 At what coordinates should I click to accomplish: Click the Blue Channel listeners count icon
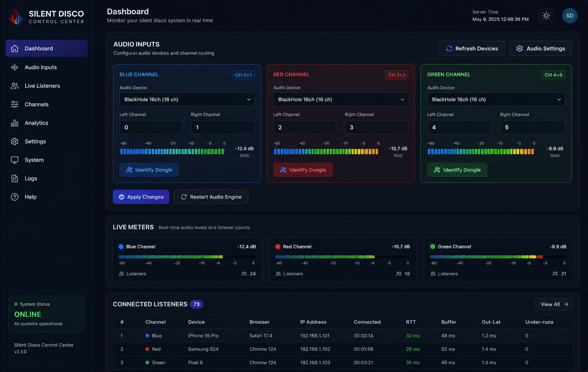click(244, 274)
